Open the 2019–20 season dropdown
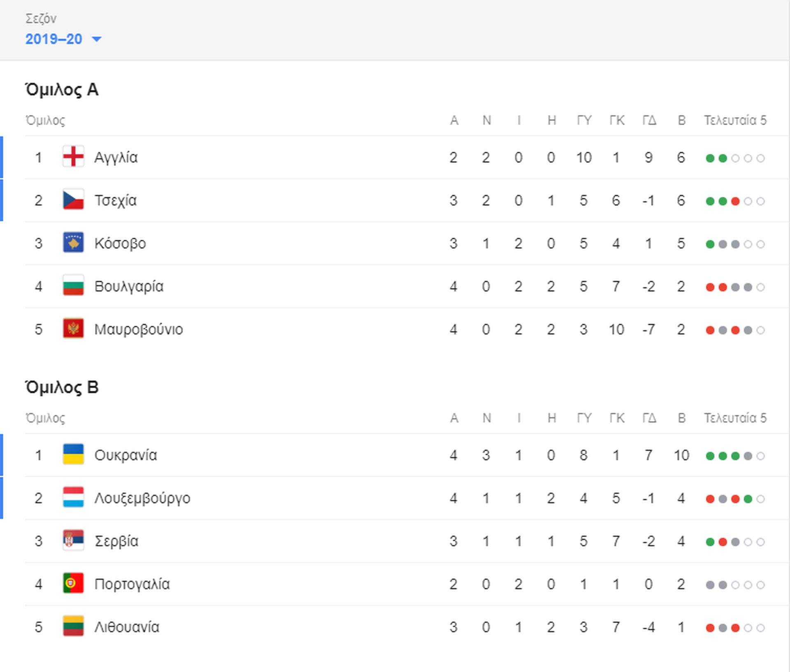 pyautogui.click(x=63, y=39)
